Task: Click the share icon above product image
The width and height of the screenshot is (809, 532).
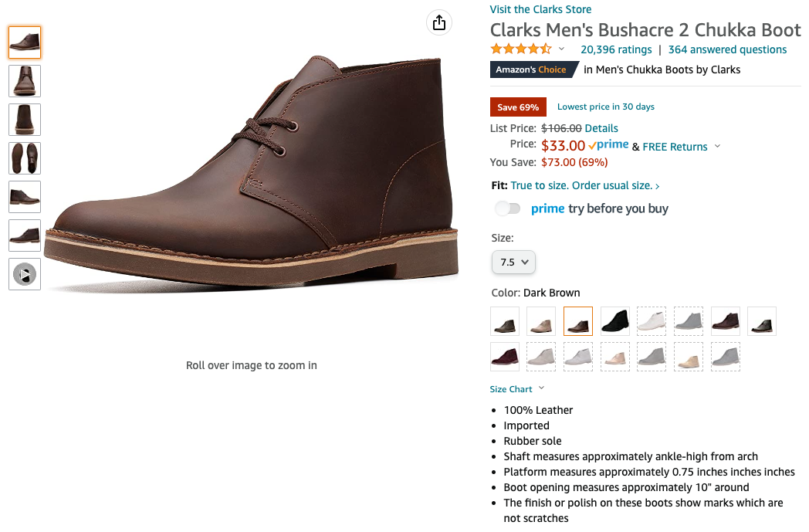Action: point(438,23)
